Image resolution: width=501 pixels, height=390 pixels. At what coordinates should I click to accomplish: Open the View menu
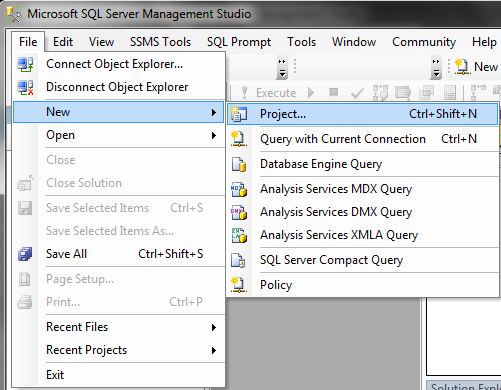tap(101, 42)
